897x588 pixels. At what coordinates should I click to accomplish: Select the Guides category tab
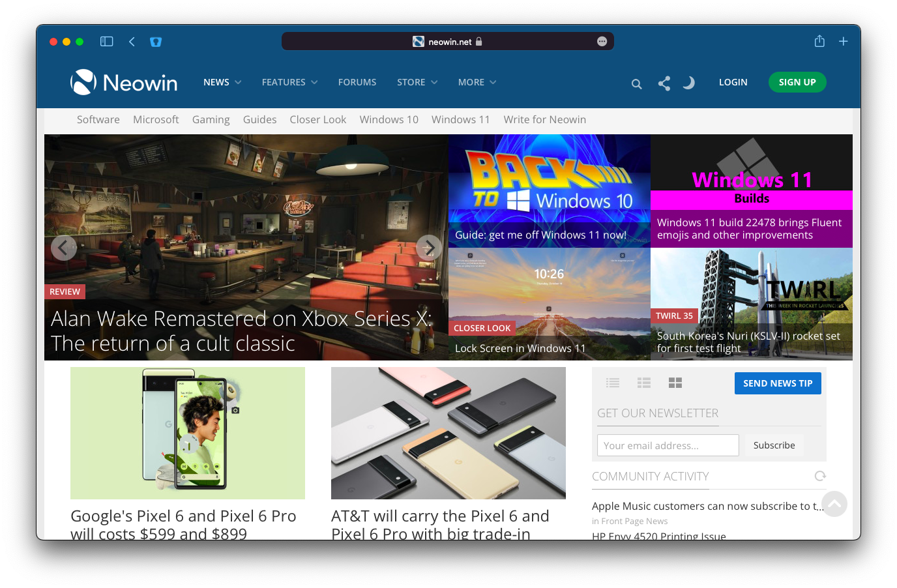pos(259,119)
